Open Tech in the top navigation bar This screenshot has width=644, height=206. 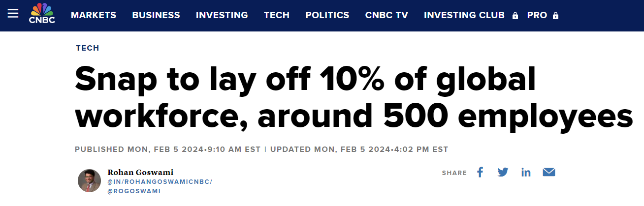pyautogui.click(x=277, y=15)
